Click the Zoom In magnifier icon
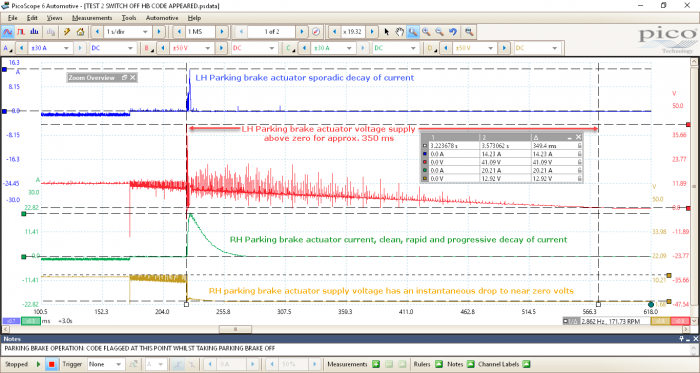The height and width of the screenshot is (373, 700). pos(426,32)
